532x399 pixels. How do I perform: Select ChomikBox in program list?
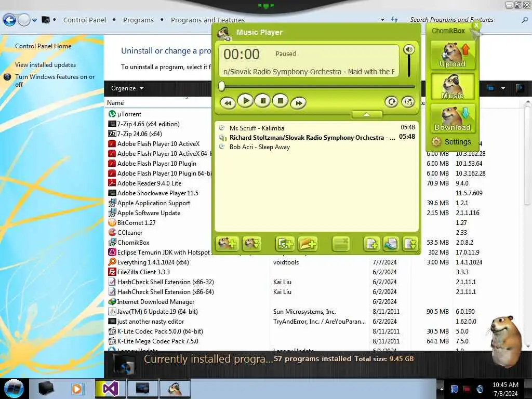click(x=134, y=242)
